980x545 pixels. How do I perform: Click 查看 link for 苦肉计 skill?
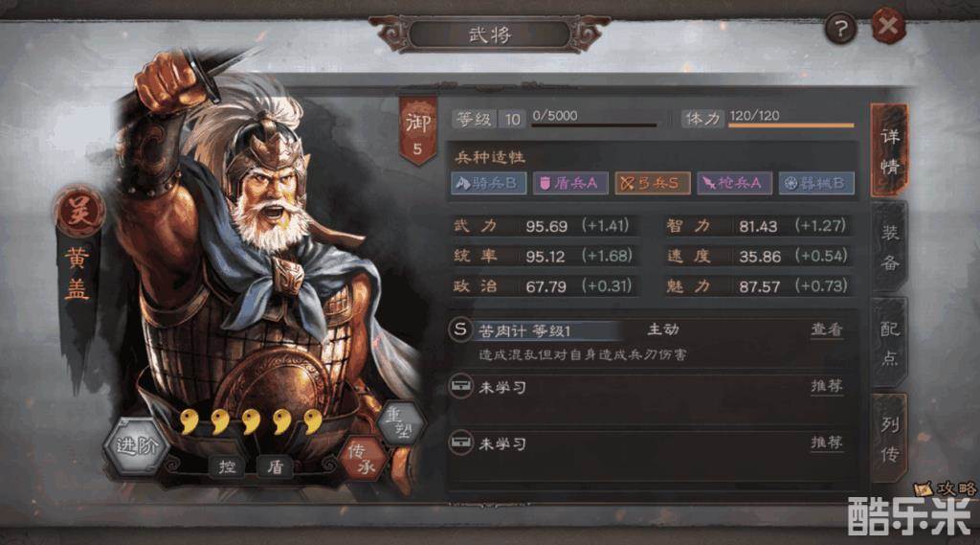coord(826,329)
